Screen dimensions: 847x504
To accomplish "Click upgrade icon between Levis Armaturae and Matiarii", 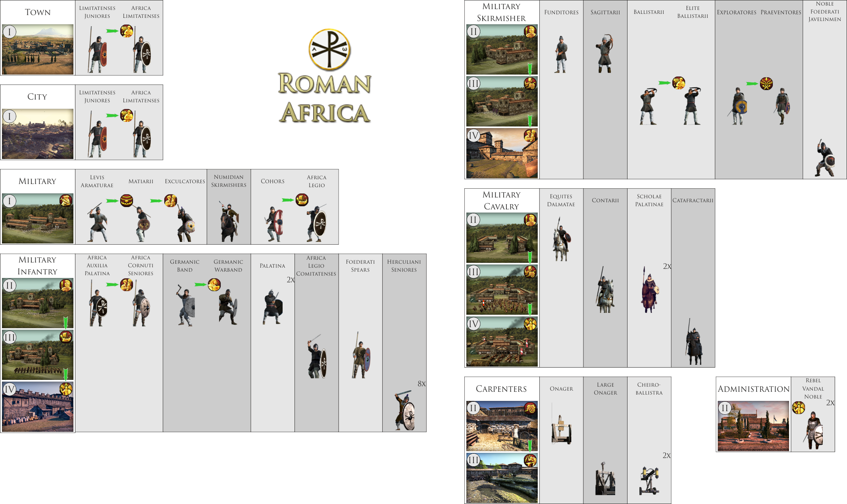I will tap(127, 201).
